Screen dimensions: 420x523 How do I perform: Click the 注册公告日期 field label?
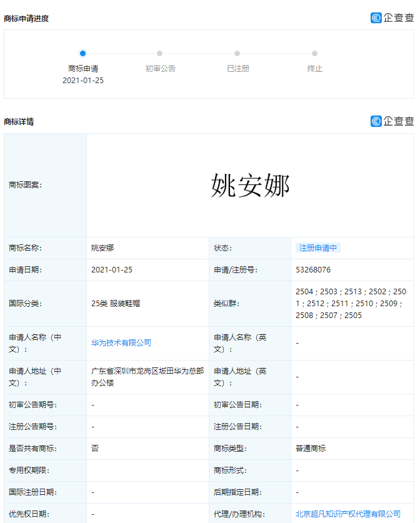tap(237, 427)
